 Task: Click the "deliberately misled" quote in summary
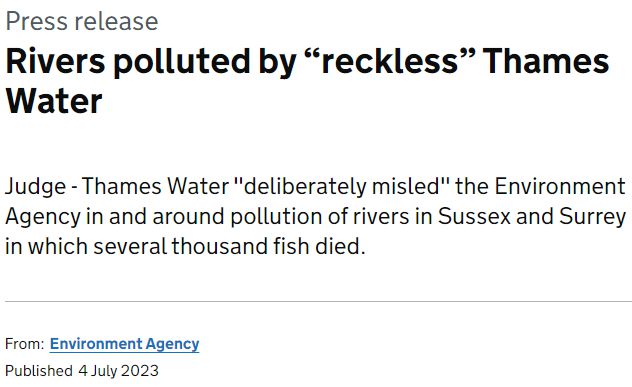coord(341,187)
